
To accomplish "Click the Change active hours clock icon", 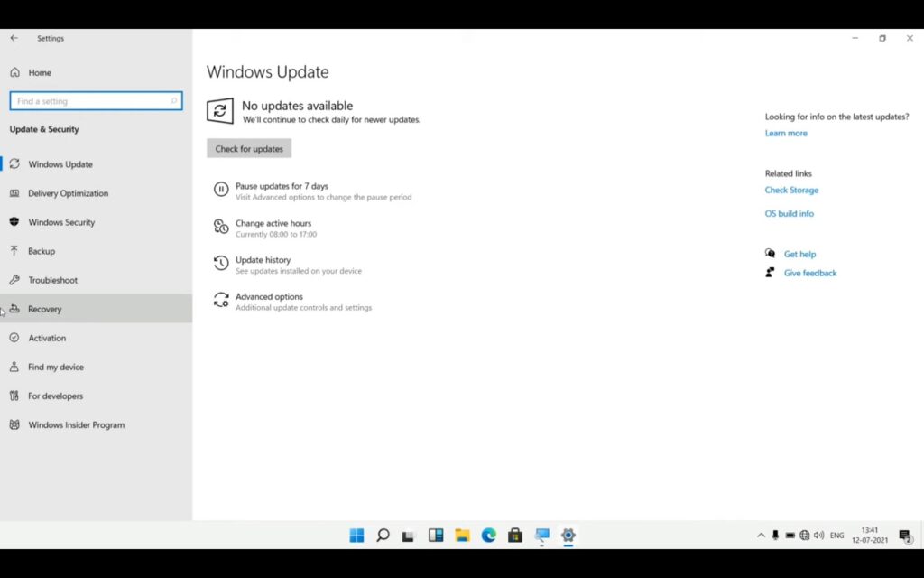I will (221, 227).
